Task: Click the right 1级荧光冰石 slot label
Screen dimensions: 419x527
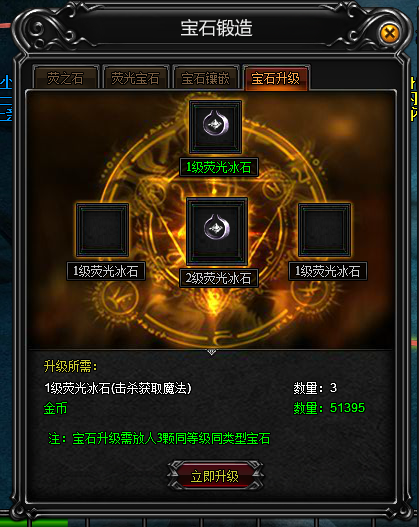Action: 328,271
